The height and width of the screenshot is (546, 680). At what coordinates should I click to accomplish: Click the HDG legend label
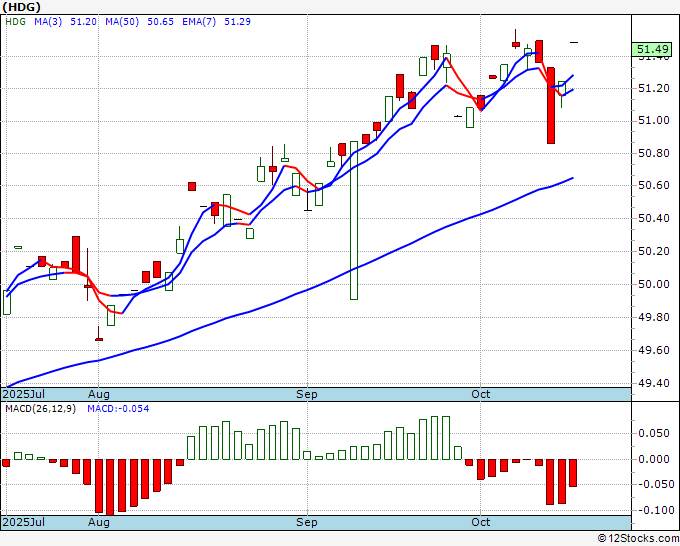pyautogui.click(x=15, y=22)
